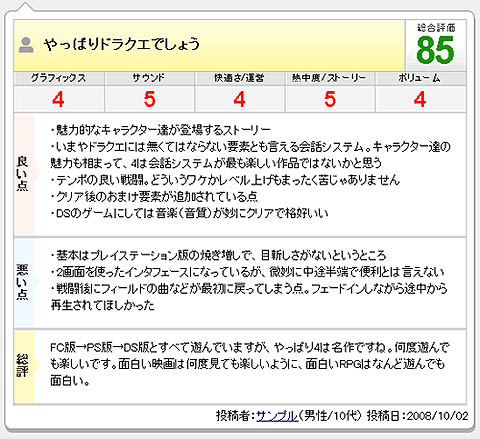Click the green overall score 85
This screenshot has width=480, height=439.
tap(435, 50)
